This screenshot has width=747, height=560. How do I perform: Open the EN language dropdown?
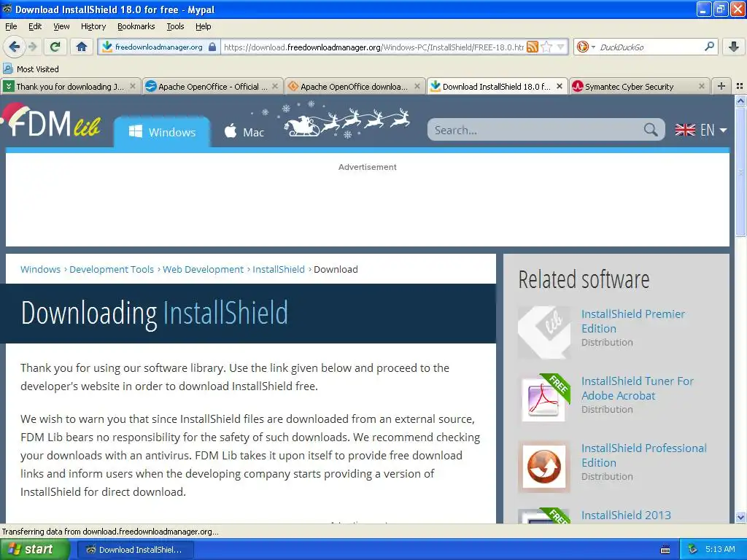701,130
